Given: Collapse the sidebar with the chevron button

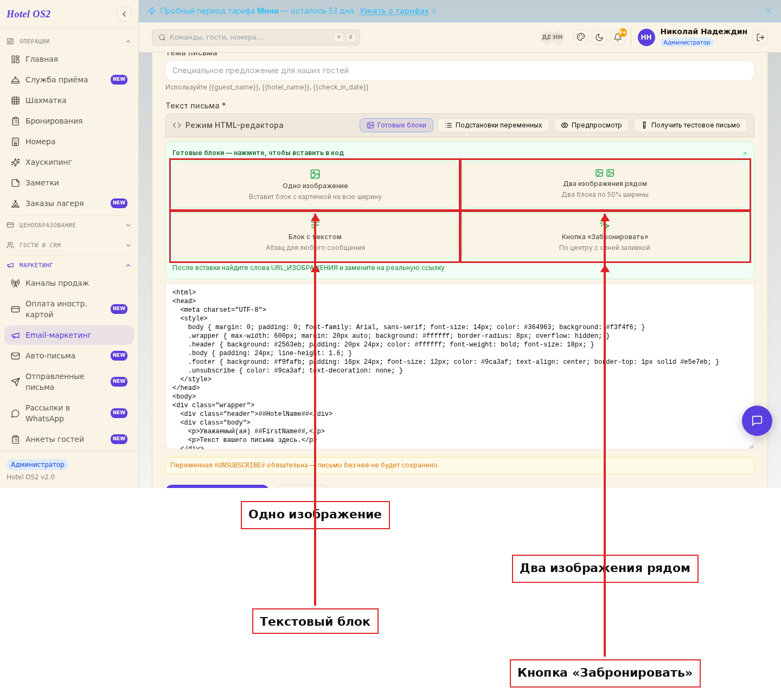Looking at the screenshot, I should click(124, 14).
